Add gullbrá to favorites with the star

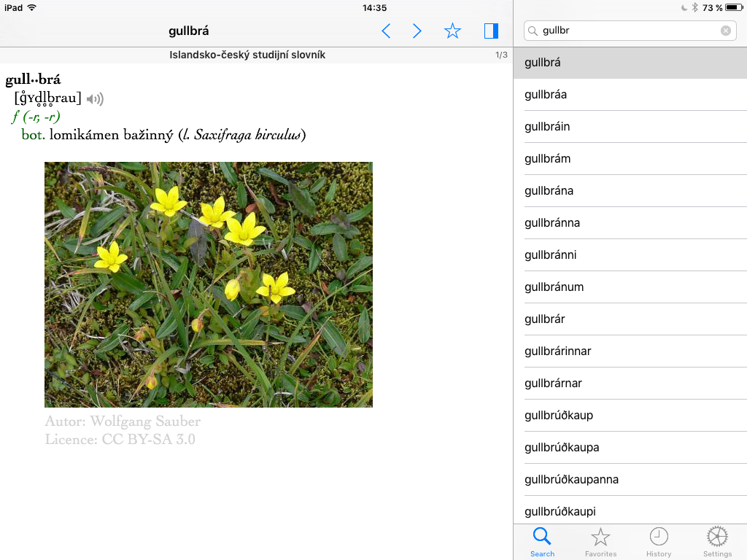452,31
